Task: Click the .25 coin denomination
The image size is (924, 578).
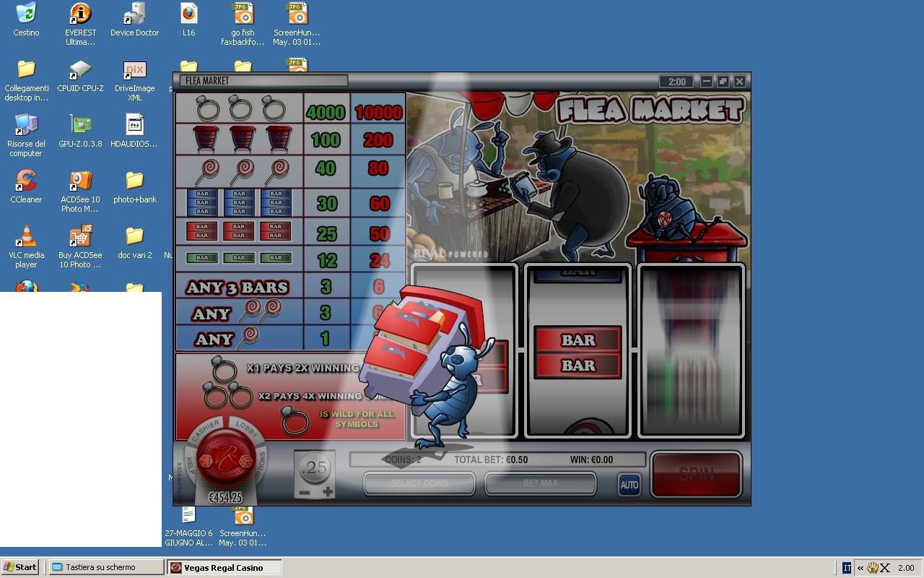Action: point(315,469)
